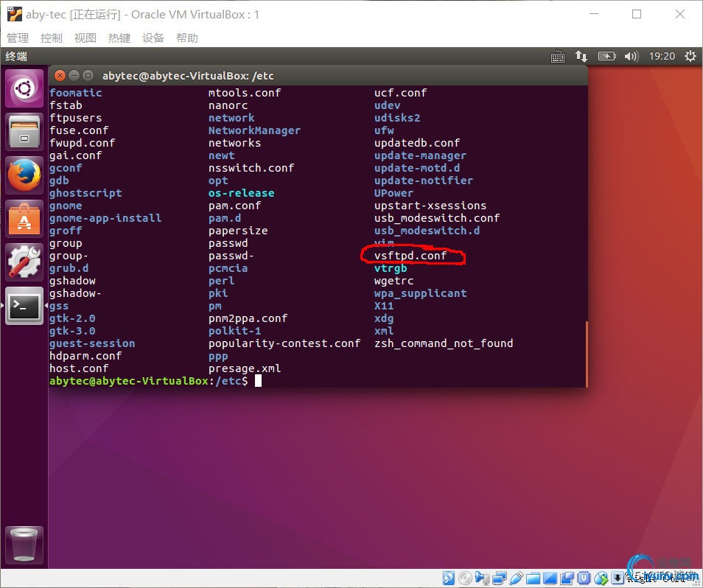Open the clock showing 19:20
The width and height of the screenshot is (703, 588).
[x=662, y=56]
